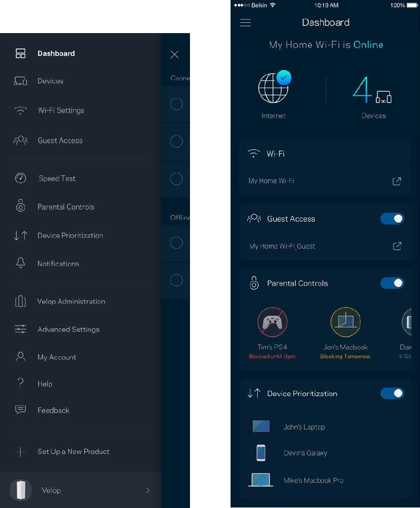Select the first radio circle under Connected
420x508 pixels.
pyautogui.click(x=176, y=104)
